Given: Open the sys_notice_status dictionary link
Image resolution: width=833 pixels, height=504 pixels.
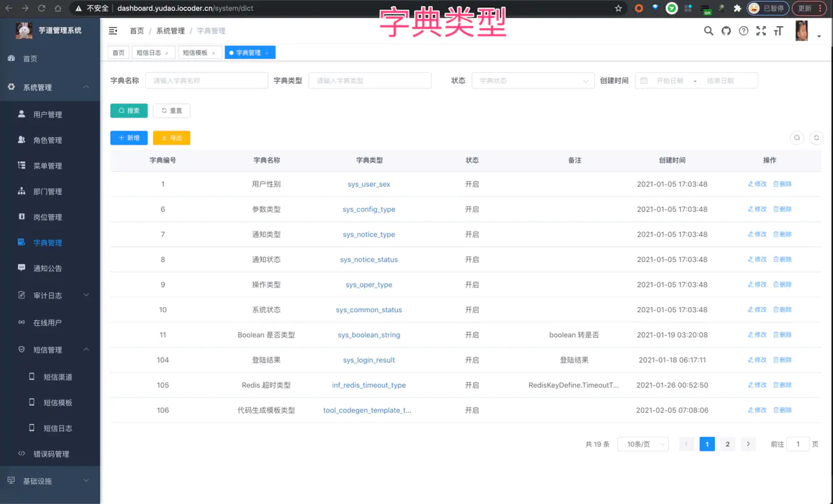Looking at the screenshot, I should 369,259.
